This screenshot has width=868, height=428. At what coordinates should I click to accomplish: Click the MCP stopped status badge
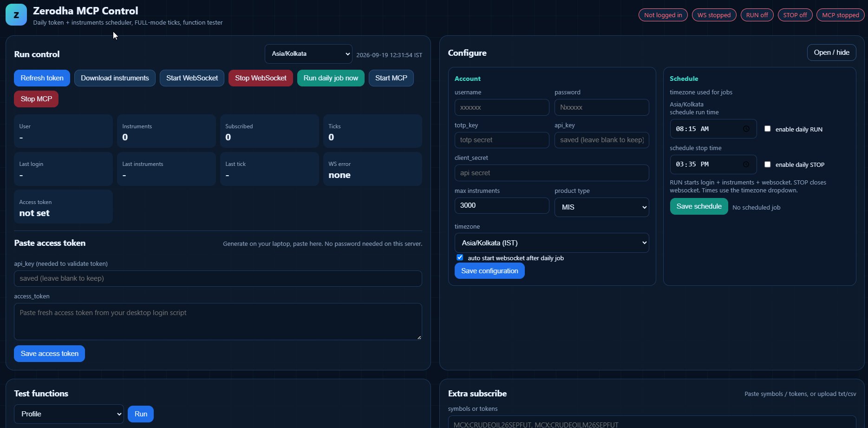[x=840, y=15]
